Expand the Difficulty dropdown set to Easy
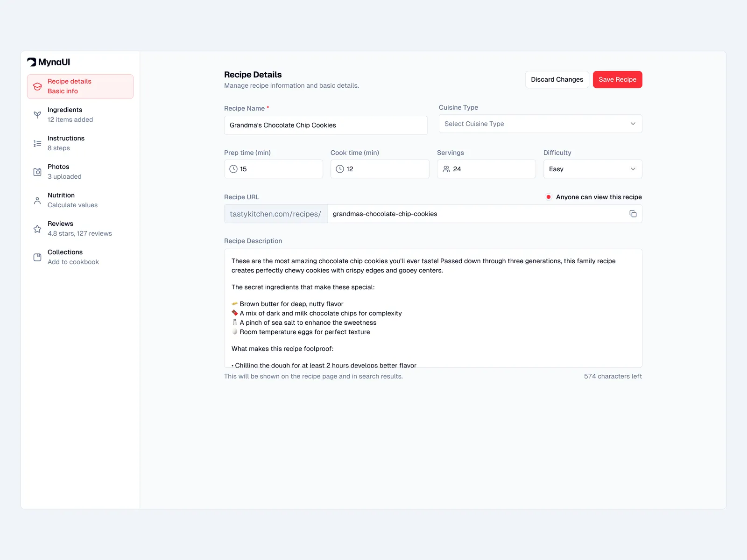 tap(592, 169)
